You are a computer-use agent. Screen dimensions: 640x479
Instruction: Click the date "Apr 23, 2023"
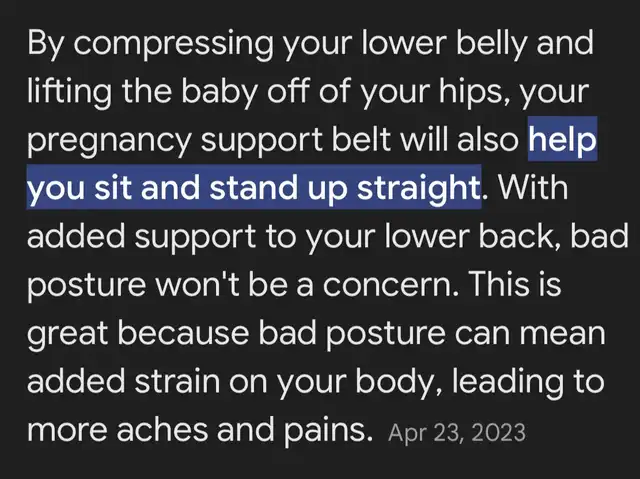[457, 433]
